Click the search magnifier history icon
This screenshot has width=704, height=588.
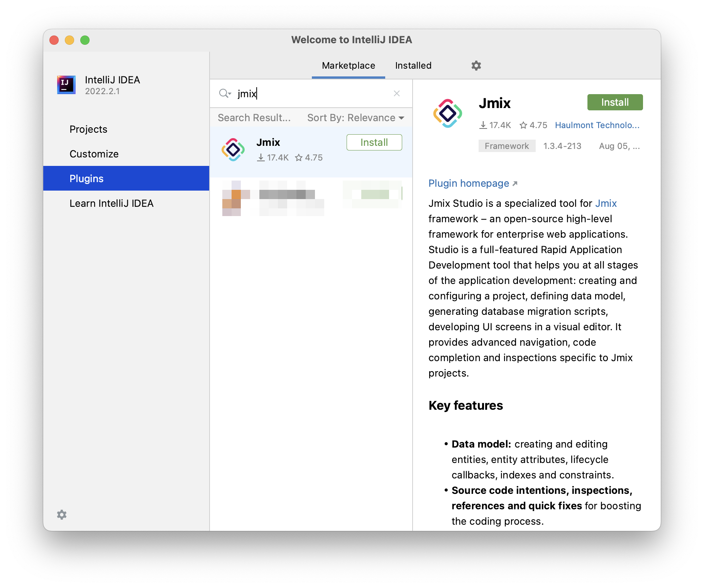tap(225, 93)
